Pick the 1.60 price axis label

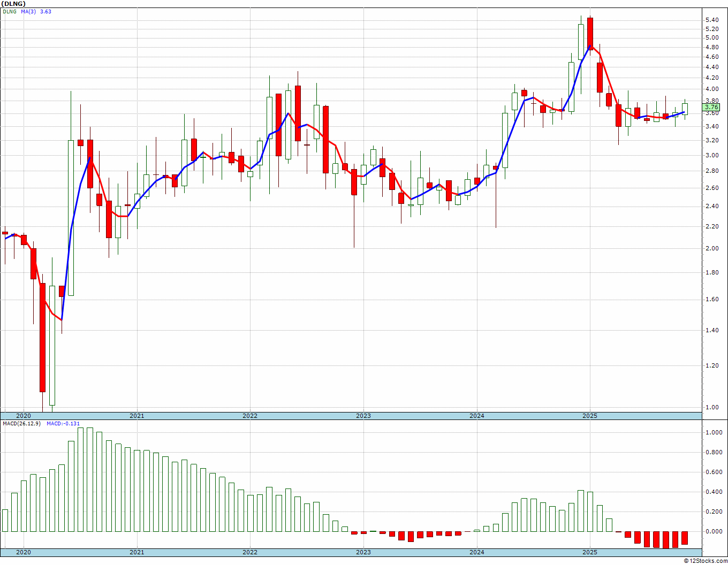(x=712, y=300)
